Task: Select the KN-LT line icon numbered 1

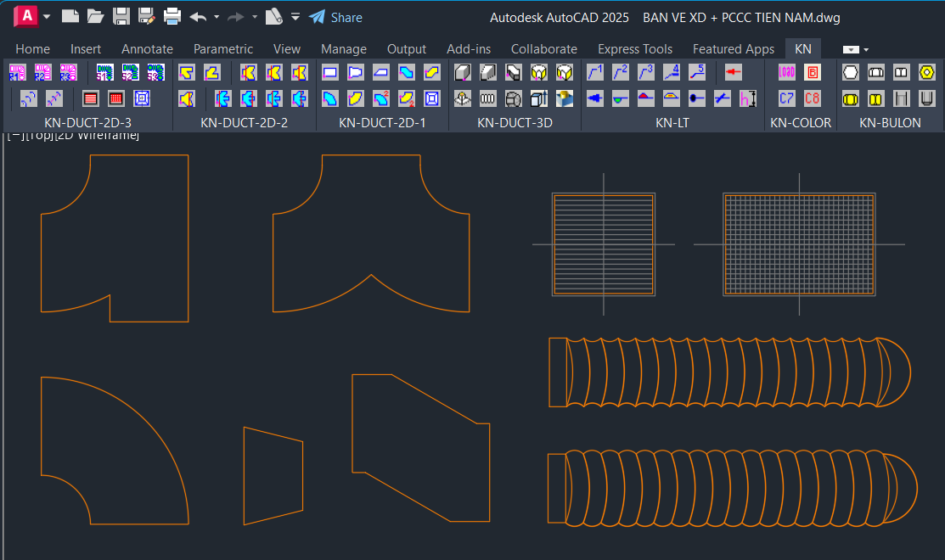Action: point(595,73)
